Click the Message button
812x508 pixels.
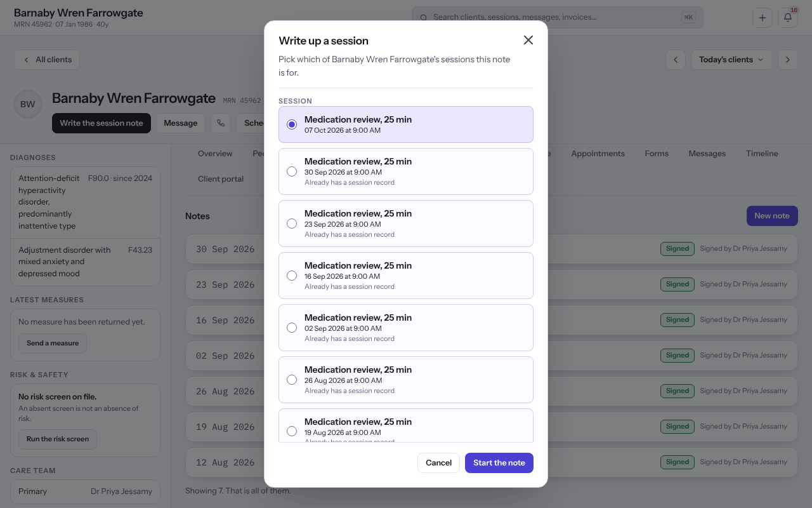click(181, 123)
